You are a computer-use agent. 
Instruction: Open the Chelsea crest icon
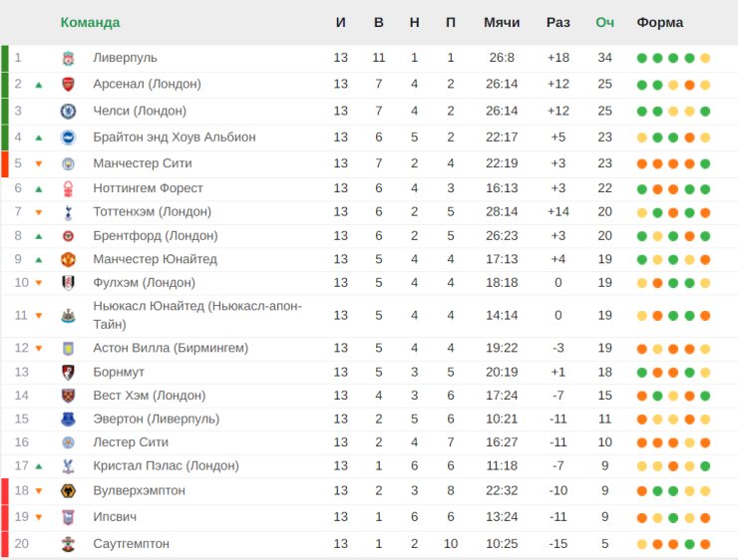[x=68, y=111]
